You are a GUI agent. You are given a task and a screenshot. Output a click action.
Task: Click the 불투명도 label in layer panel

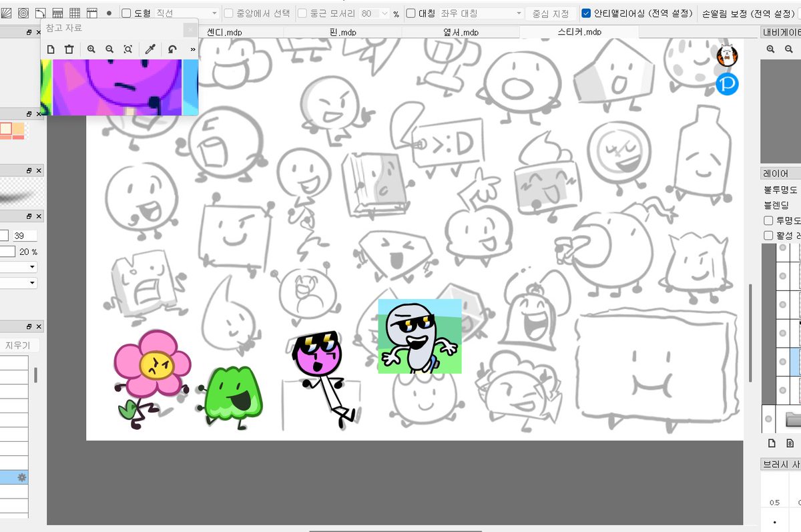[x=781, y=189]
